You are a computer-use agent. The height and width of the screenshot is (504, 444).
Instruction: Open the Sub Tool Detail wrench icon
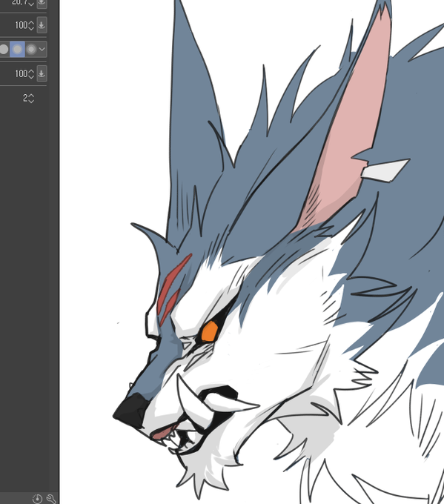click(x=51, y=499)
